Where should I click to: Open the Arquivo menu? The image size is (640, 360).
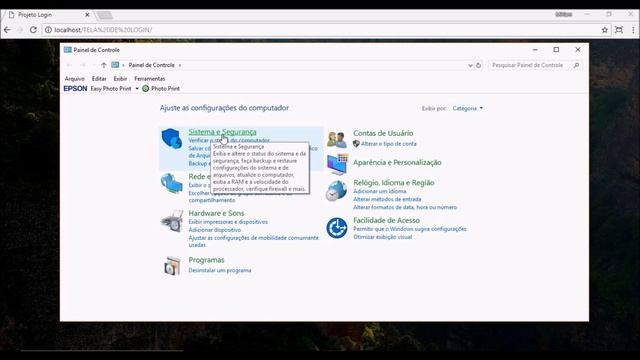[74, 79]
